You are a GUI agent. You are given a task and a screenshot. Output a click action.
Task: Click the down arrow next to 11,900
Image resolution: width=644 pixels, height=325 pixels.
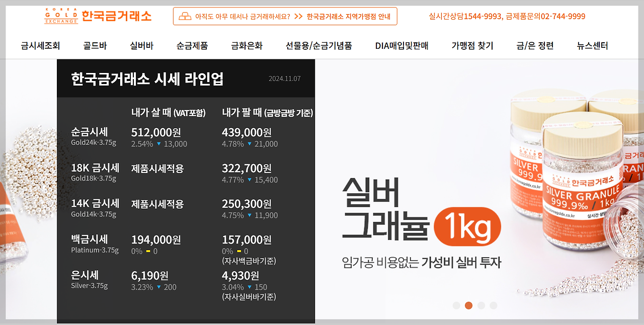point(249,215)
